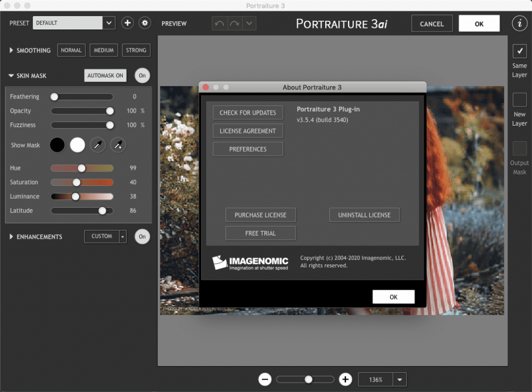Toggle Enhancements On switch
532x392 pixels.
pyautogui.click(x=142, y=237)
